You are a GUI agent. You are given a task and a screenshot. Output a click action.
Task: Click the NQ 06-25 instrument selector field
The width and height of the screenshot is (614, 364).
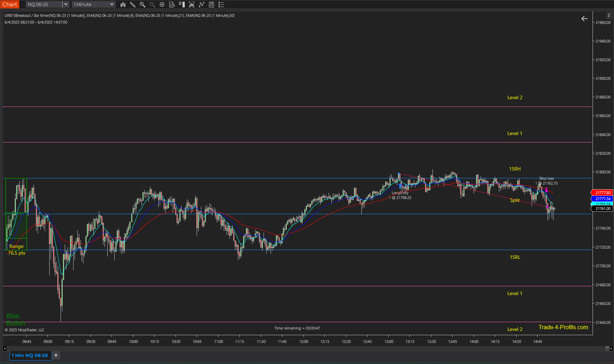44,4
